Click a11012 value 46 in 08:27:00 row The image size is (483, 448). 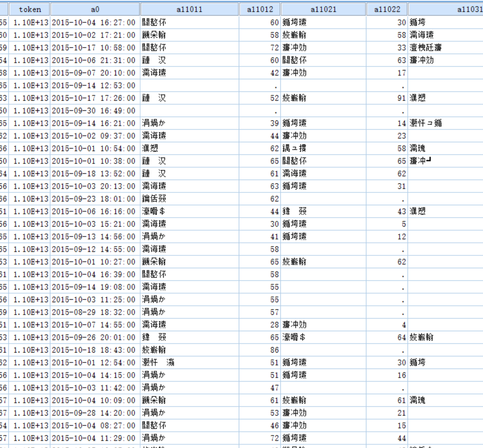coord(274,426)
